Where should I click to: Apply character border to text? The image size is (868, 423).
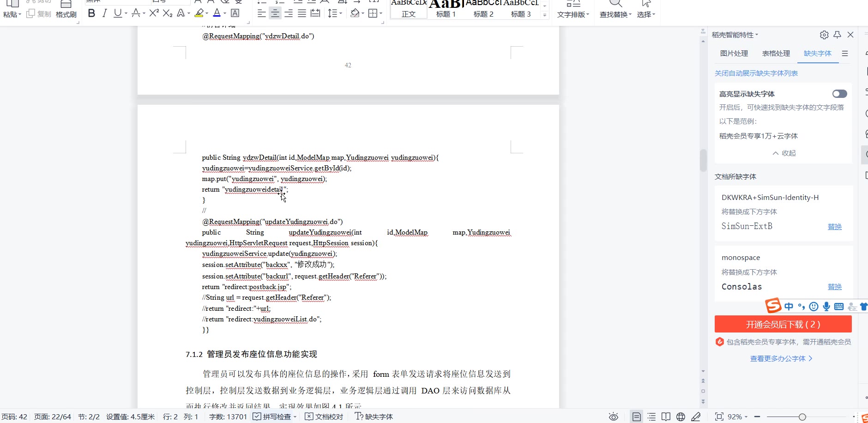[x=235, y=13]
